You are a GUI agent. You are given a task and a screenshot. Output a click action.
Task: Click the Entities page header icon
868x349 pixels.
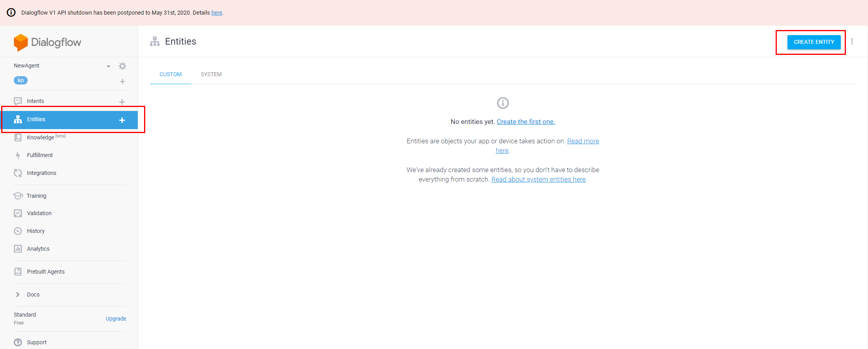[155, 41]
